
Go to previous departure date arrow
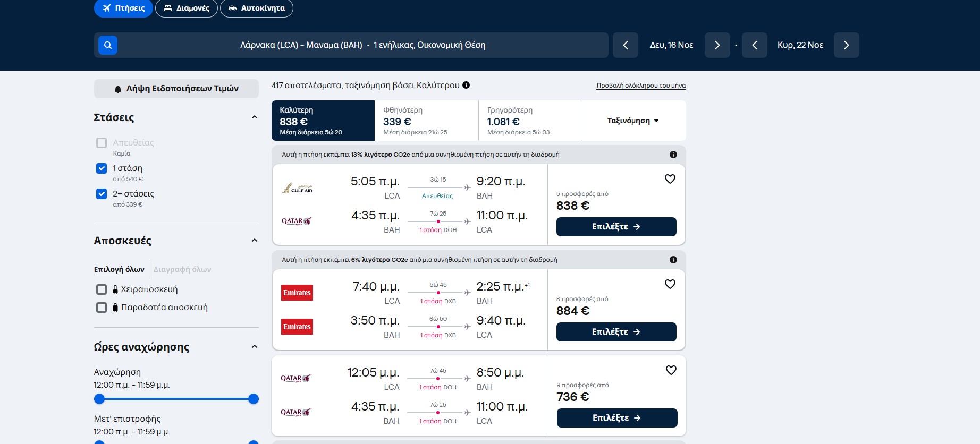point(626,45)
